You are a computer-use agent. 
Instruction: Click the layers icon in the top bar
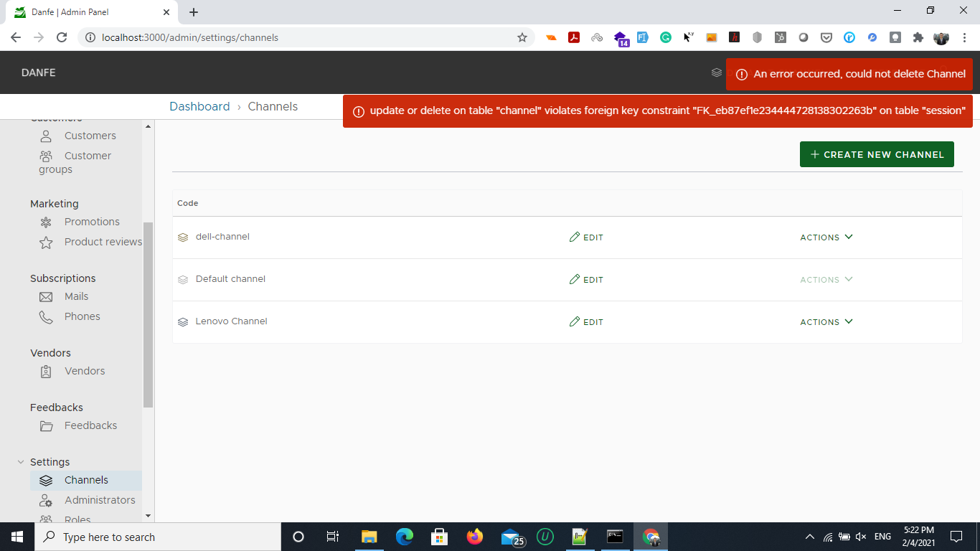tap(716, 72)
